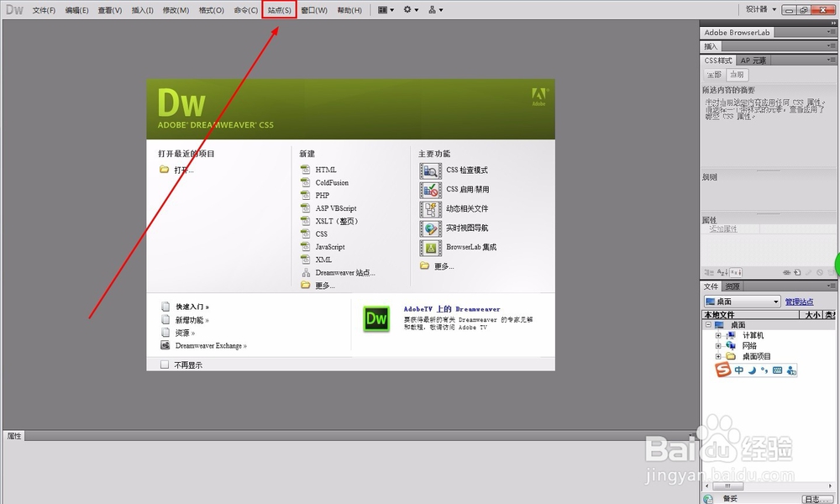The height and width of the screenshot is (504, 840).
Task: Open the 插入(I) menu
Action: click(143, 10)
